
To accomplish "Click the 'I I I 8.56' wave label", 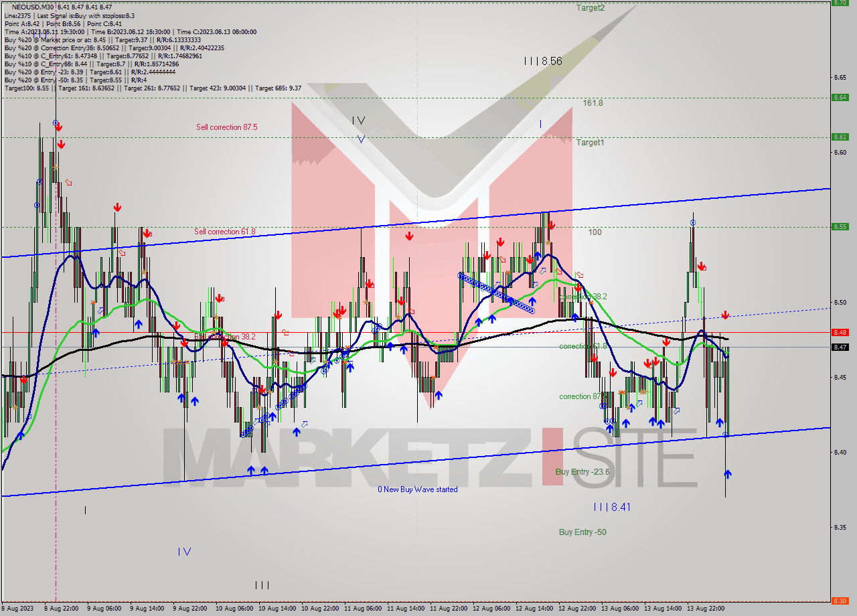I will (543, 61).
